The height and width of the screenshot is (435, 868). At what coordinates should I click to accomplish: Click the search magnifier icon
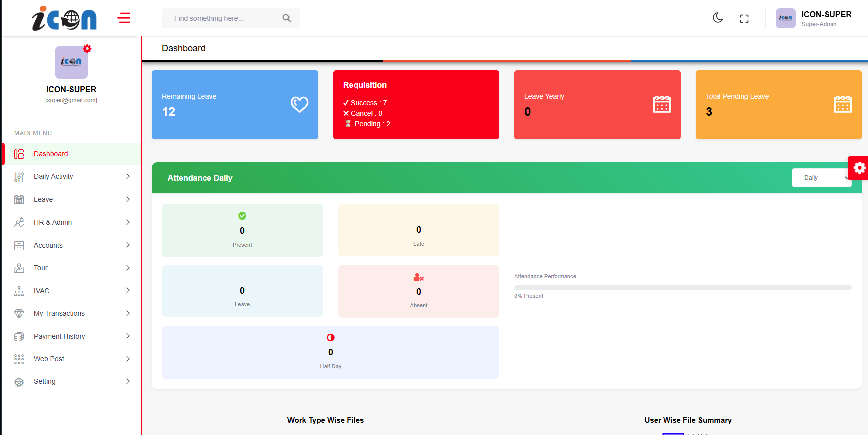click(286, 18)
